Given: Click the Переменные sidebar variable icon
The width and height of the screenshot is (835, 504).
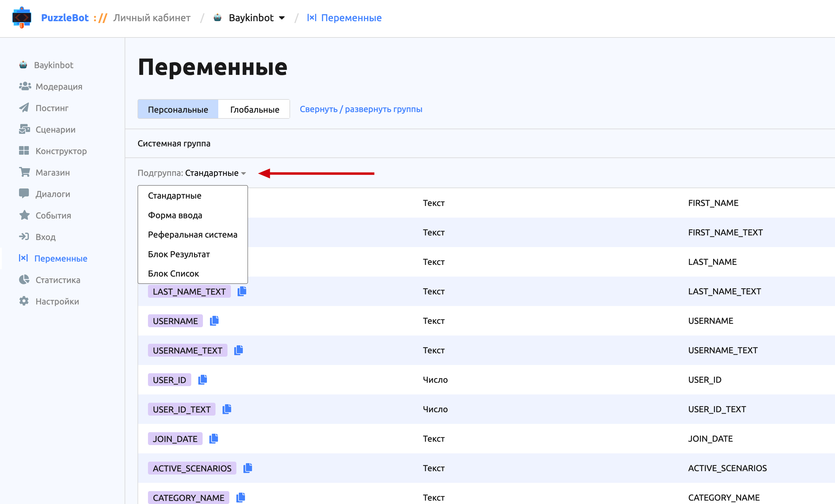Looking at the screenshot, I should click(23, 258).
